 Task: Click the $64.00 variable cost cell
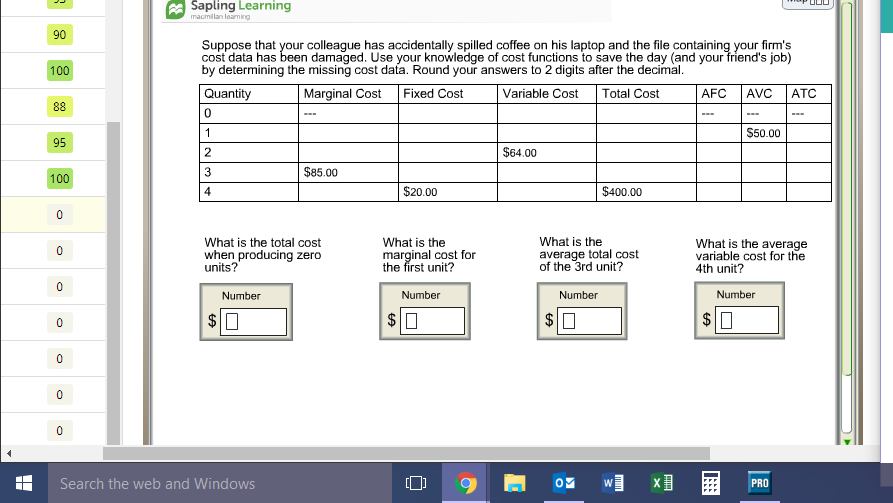point(547,153)
